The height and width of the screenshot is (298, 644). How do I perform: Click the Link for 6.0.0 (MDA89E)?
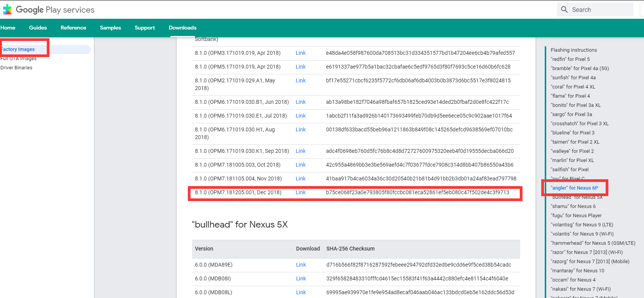(x=301, y=265)
